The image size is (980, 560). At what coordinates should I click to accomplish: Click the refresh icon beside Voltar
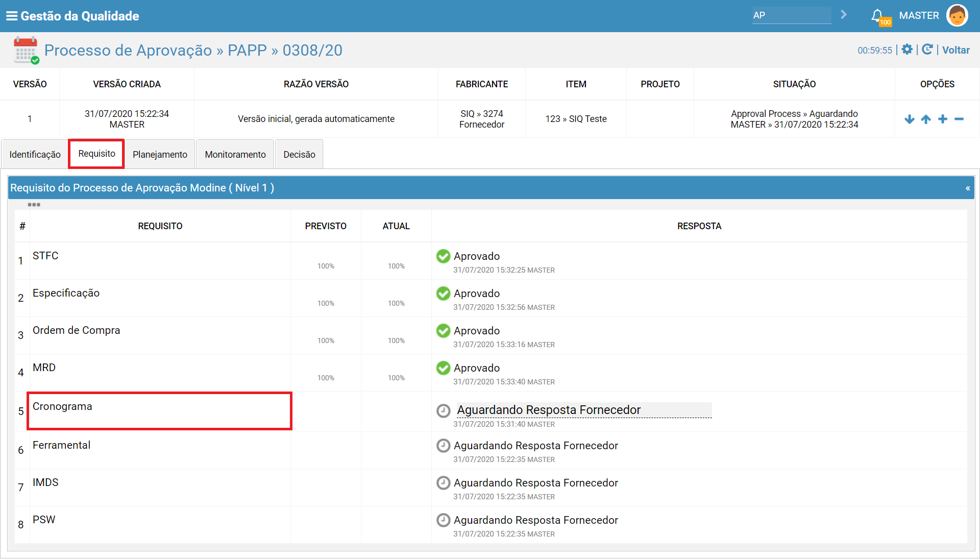pos(927,50)
